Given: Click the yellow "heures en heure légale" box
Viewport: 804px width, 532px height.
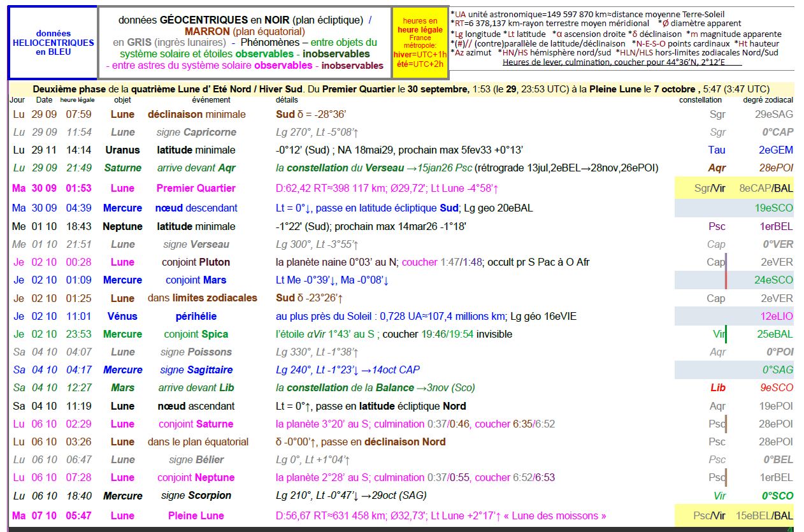Looking at the screenshot, I should pos(420,42).
